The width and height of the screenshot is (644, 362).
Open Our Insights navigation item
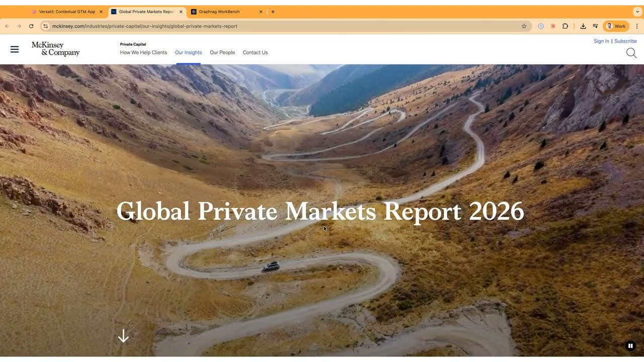click(188, 52)
